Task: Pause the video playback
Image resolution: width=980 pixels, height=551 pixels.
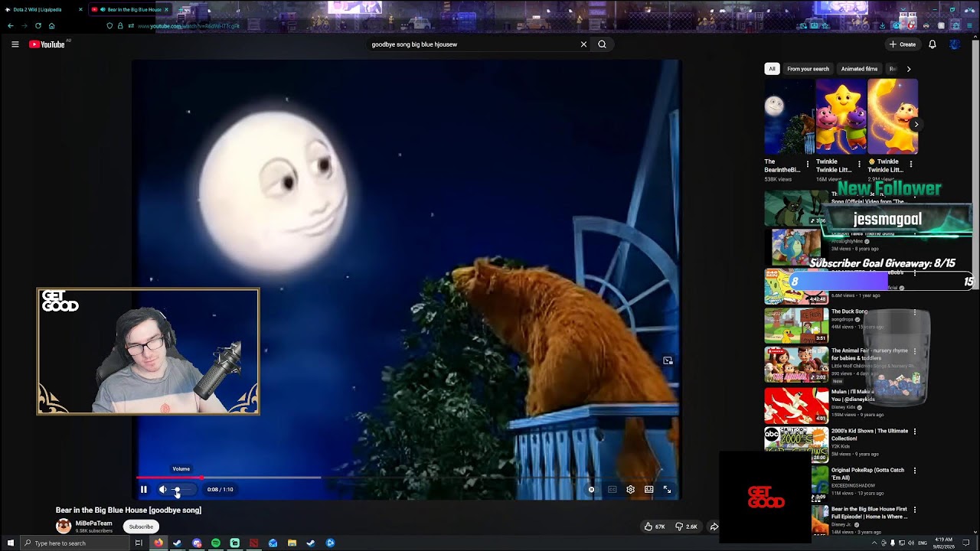Action: [143, 490]
